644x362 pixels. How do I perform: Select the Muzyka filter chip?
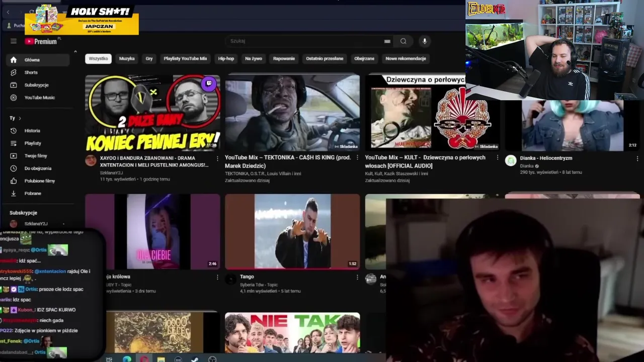[x=127, y=59]
